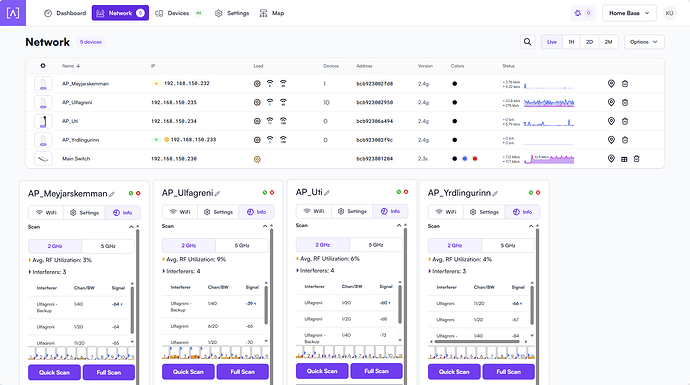Expand Interferers: 3 on AP_Meyjarskemman card
This screenshot has width=690, height=385.
tap(47, 272)
